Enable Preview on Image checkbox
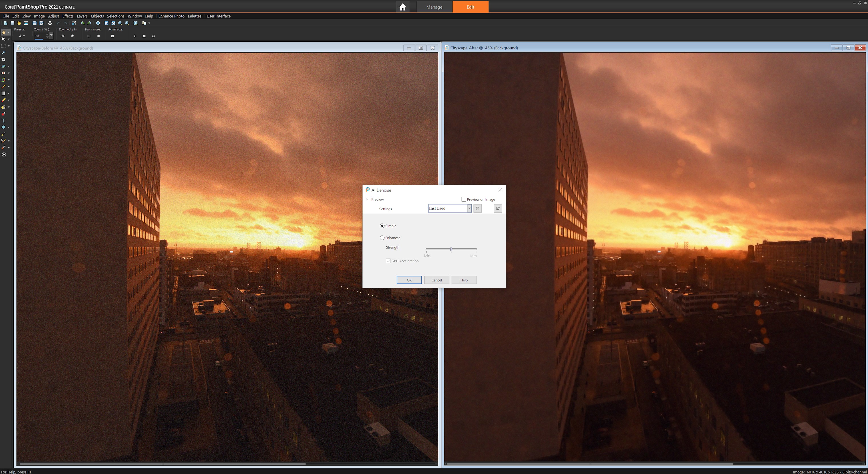Viewport: 868px width, 474px height. (464, 199)
